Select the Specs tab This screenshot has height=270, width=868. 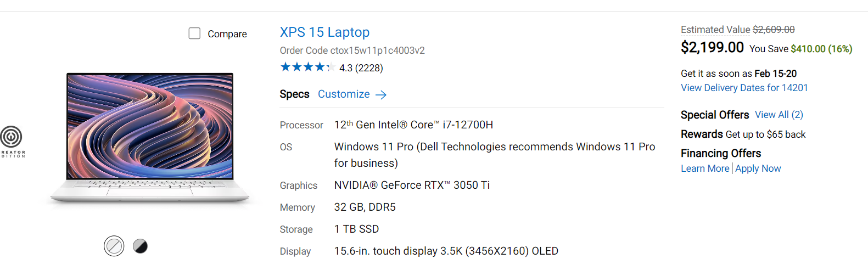[x=294, y=94]
